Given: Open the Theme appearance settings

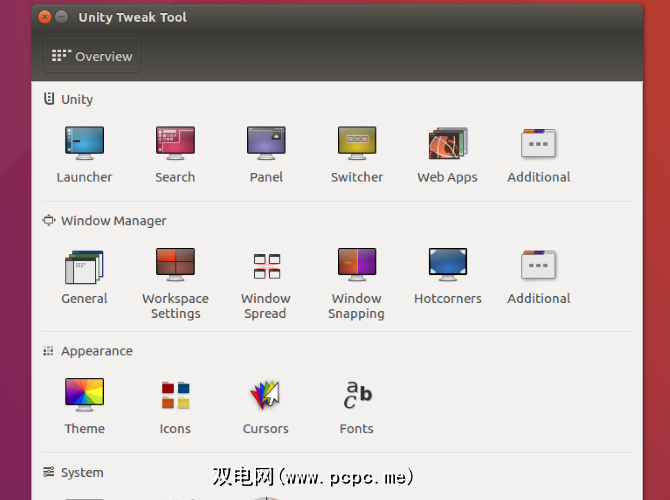Looking at the screenshot, I should [x=84, y=396].
